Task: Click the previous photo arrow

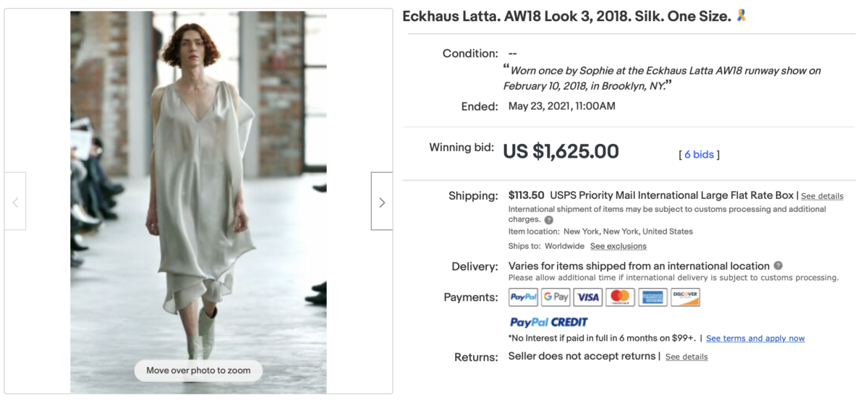Action: (15, 202)
